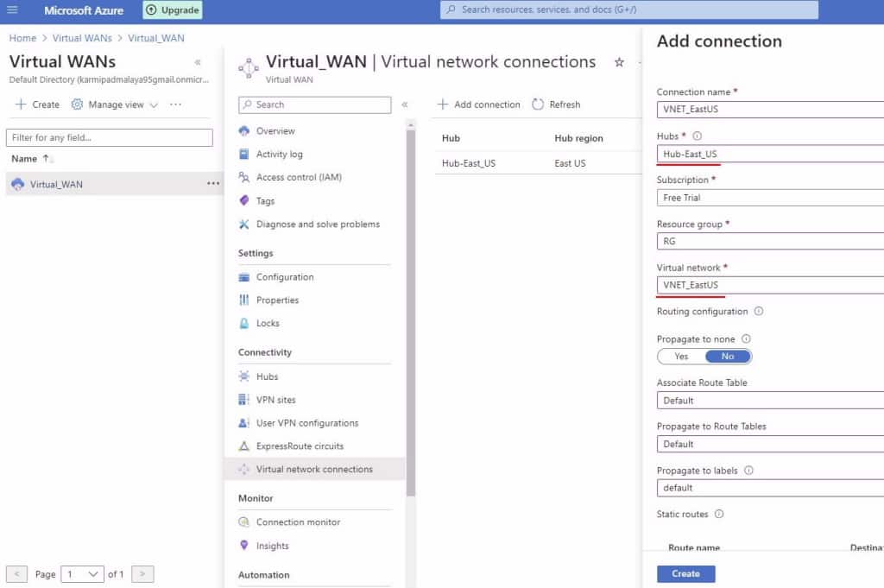
Task: Click the Upgrade button
Action: (x=172, y=10)
